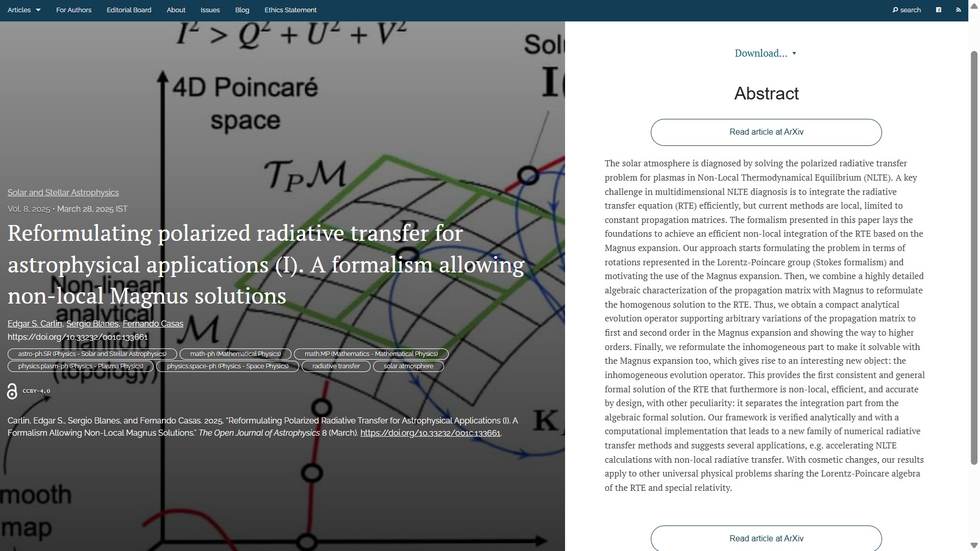This screenshot has width=980, height=551.
Task: Click the RSS feed icon
Action: tap(958, 10)
